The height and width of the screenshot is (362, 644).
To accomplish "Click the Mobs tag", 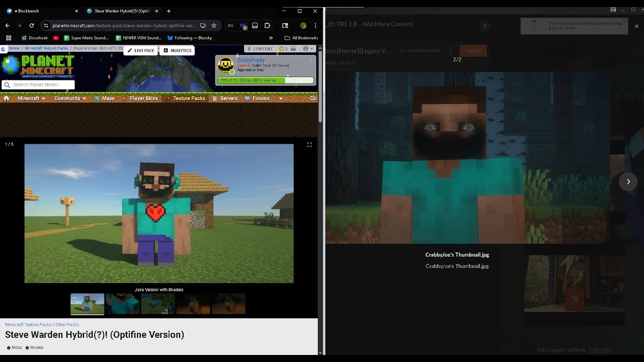I will [14, 347].
